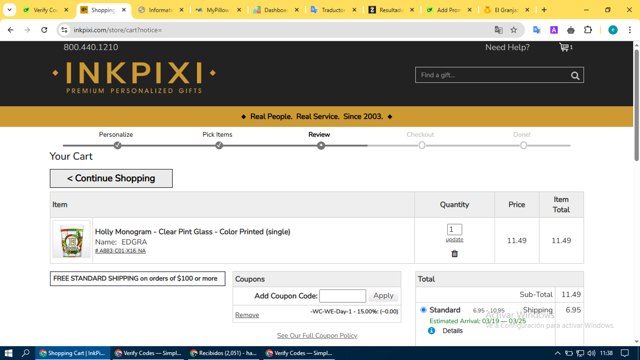This screenshot has height=360, width=640.
Task: Open Windows Start menu
Action: pyautogui.click(x=8, y=353)
